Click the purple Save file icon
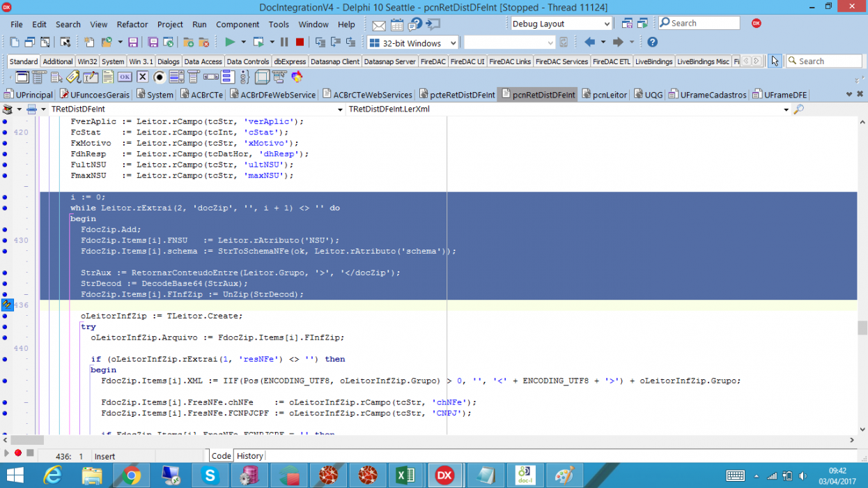Image resolution: width=868 pixels, height=488 pixels. point(133,43)
